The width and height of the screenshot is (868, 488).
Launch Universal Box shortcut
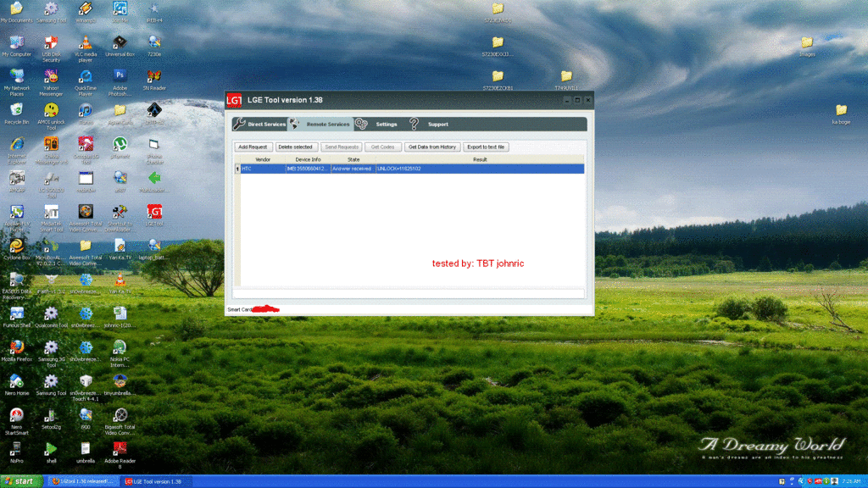pyautogui.click(x=120, y=47)
